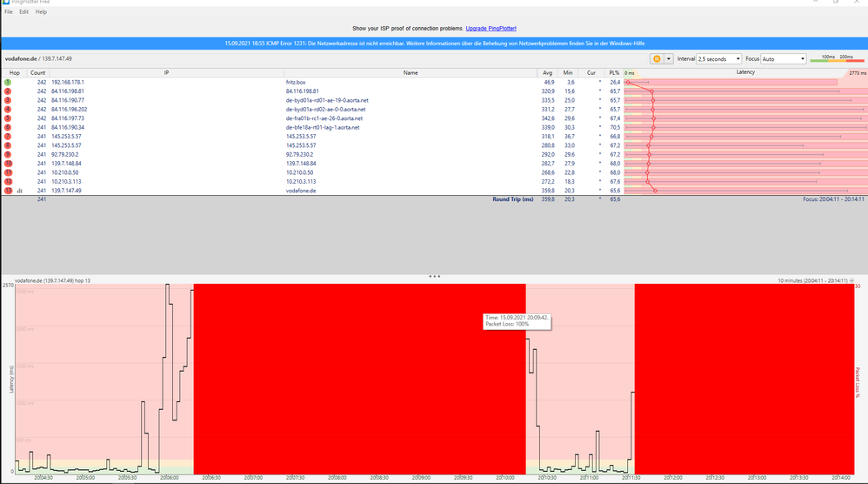The image size is (868, 484).
Task: Select red hop 9 icon for 92.79.230.2
Action: pos(8,154)
